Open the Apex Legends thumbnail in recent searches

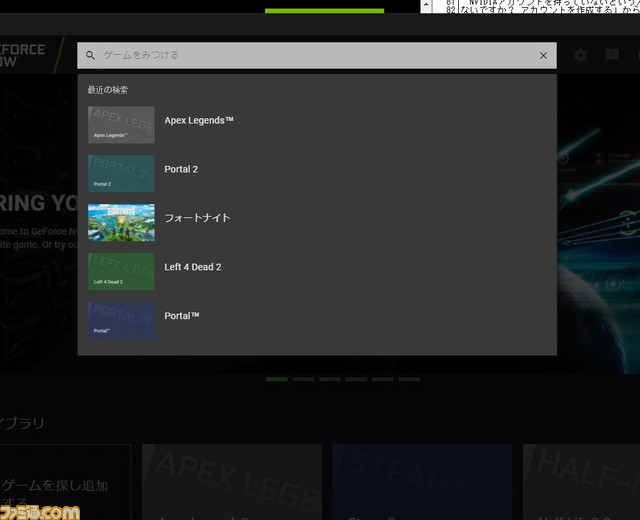pyautogui.click(x=121, y=125)
